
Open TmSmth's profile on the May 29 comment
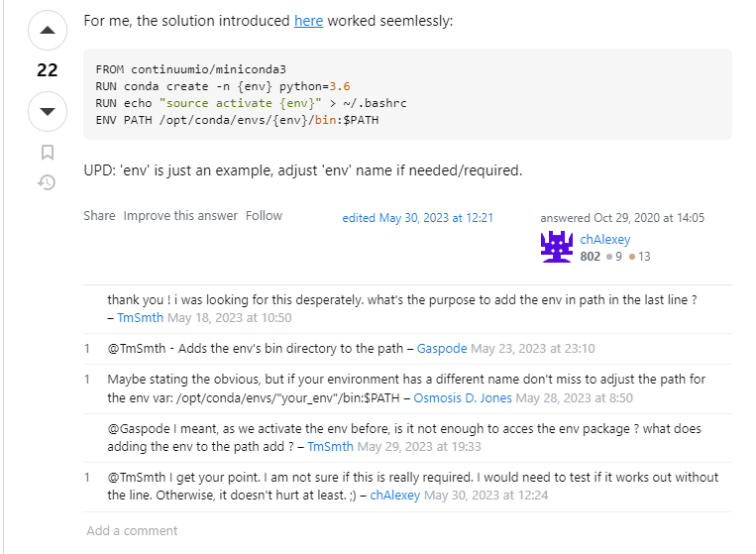click(330, 447)
